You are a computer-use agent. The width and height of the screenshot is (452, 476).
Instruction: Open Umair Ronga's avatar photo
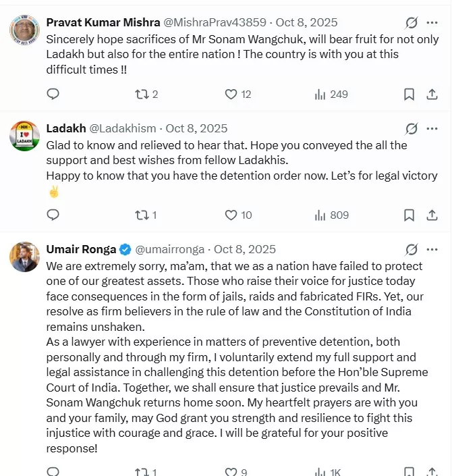coord(24,257)
